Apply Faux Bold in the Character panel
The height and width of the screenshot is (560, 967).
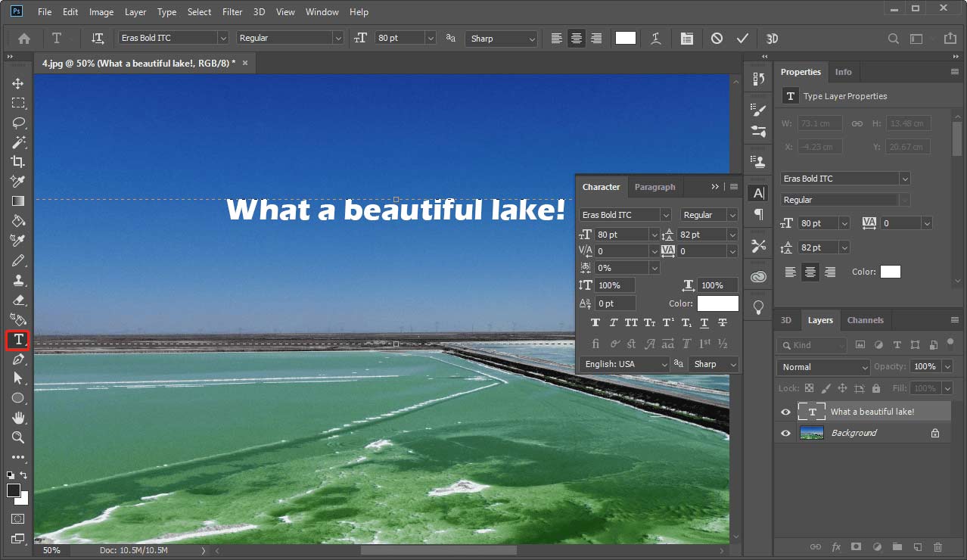tap(595, 322)
